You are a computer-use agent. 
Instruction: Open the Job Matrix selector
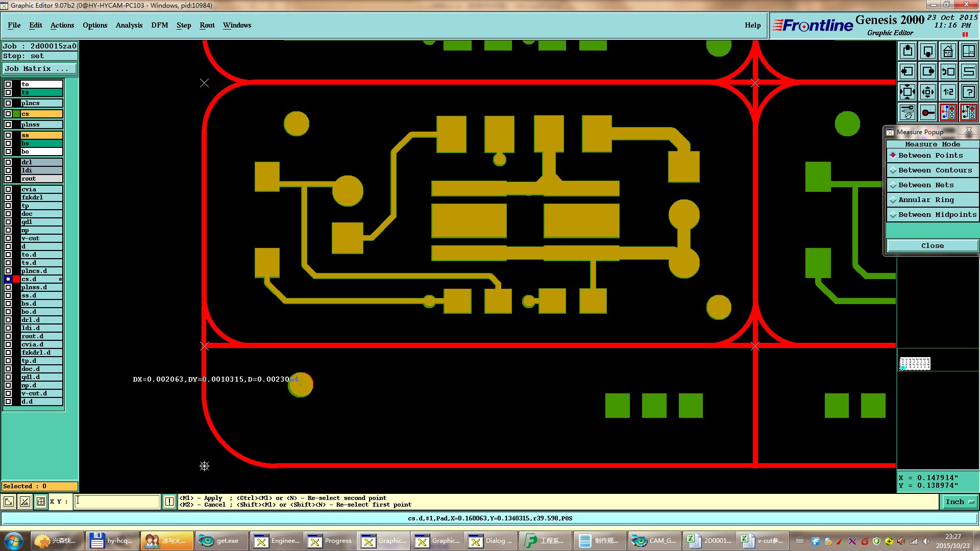(x=40, y=68)
